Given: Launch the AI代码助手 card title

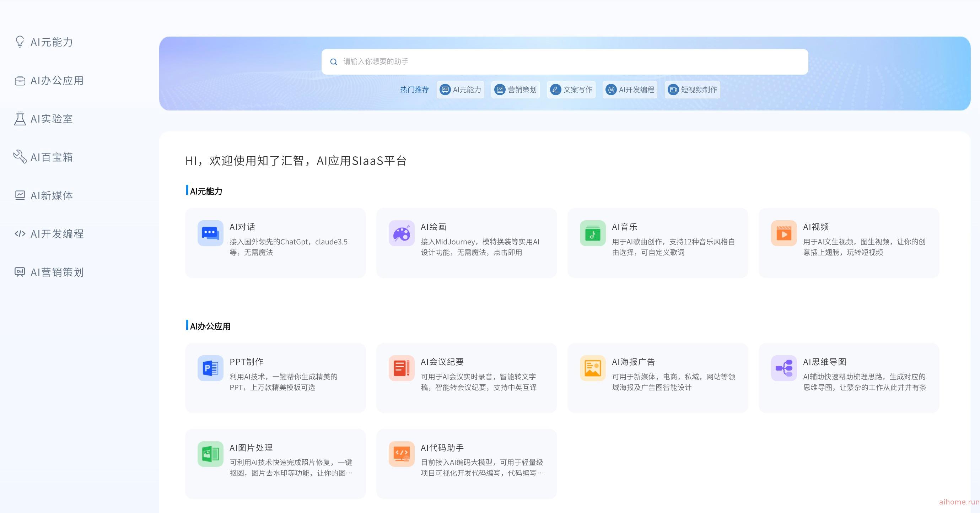Looking at the screenshot, I should 442,448.
